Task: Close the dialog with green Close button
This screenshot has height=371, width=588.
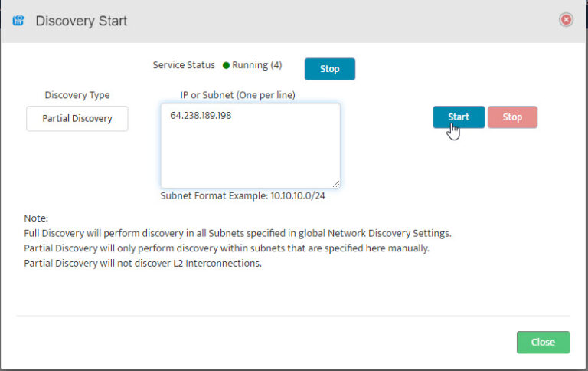Action: click(543, 342)
